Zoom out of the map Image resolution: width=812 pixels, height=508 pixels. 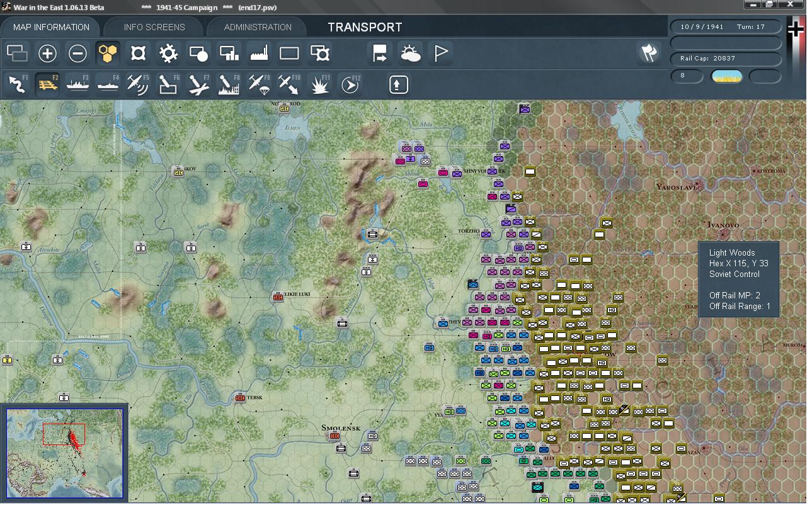77,54
